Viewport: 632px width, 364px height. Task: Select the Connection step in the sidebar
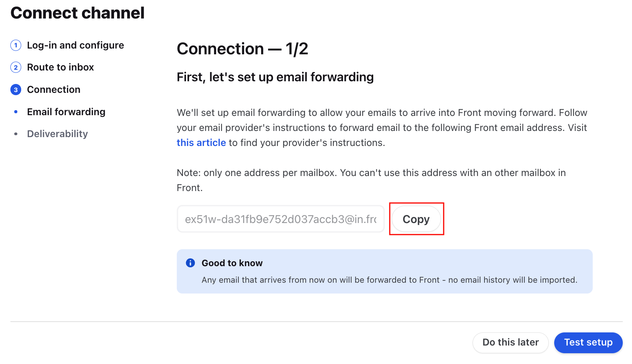click(x=54, y=90)
